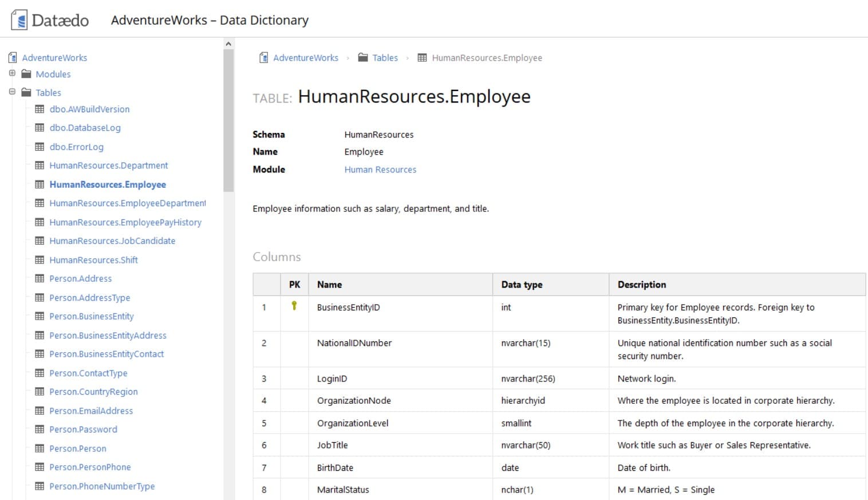Open dbo.AWBuildVersion table

point(89,109)
